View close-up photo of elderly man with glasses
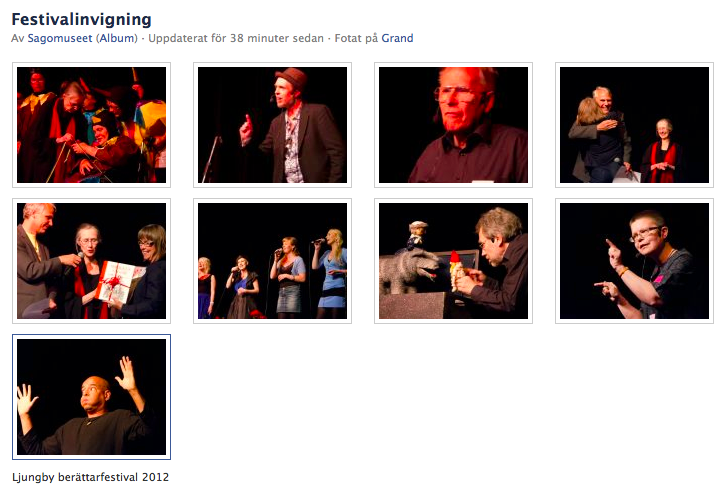The image size is (727, 490). [x=453, y=125]
